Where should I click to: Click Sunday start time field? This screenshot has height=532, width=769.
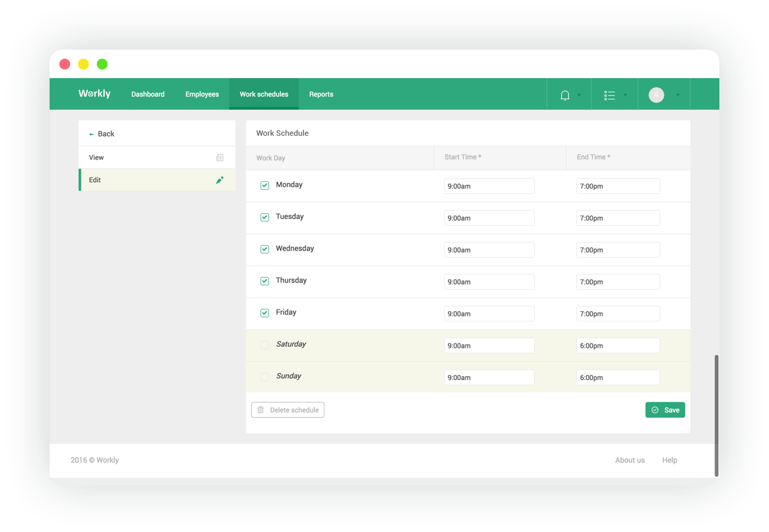[489, 378]
